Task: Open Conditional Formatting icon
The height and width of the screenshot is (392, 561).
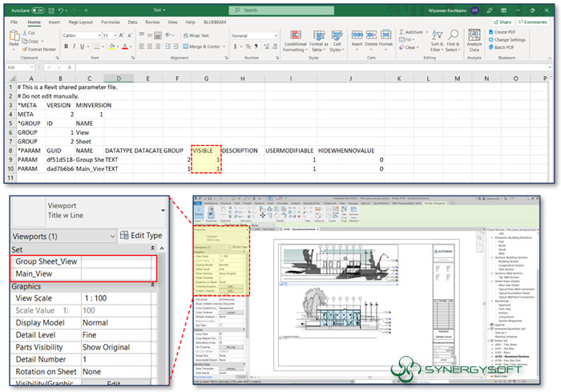Action: 296,35
